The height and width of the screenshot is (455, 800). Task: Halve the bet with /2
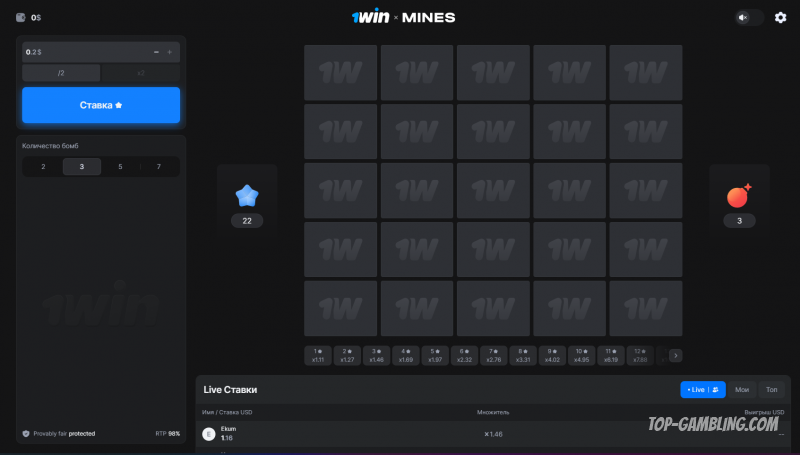point(61,73)
